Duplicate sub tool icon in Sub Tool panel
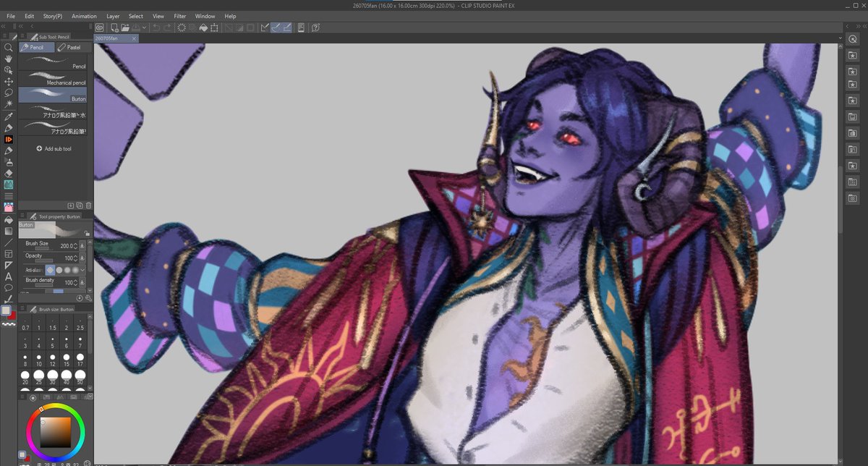 (x=79, y=206)
